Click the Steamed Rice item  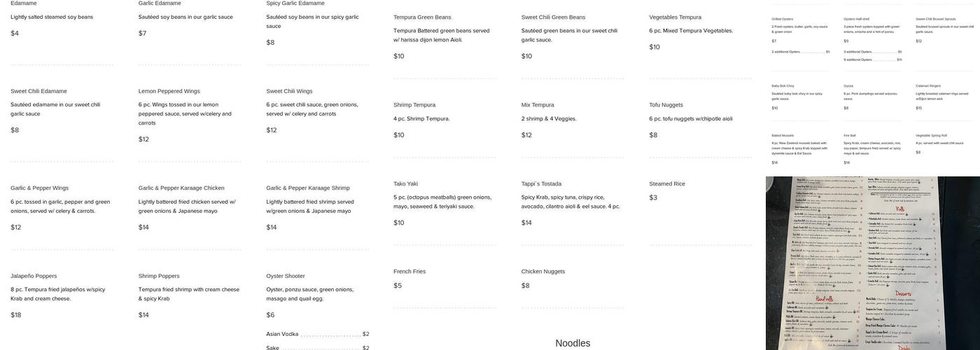(667, 183)
